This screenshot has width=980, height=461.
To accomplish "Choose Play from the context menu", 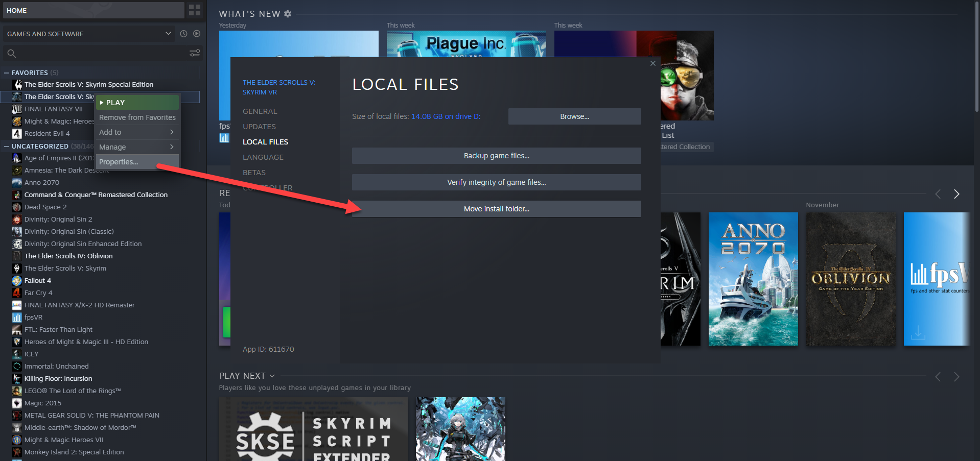I will point(137,103).
